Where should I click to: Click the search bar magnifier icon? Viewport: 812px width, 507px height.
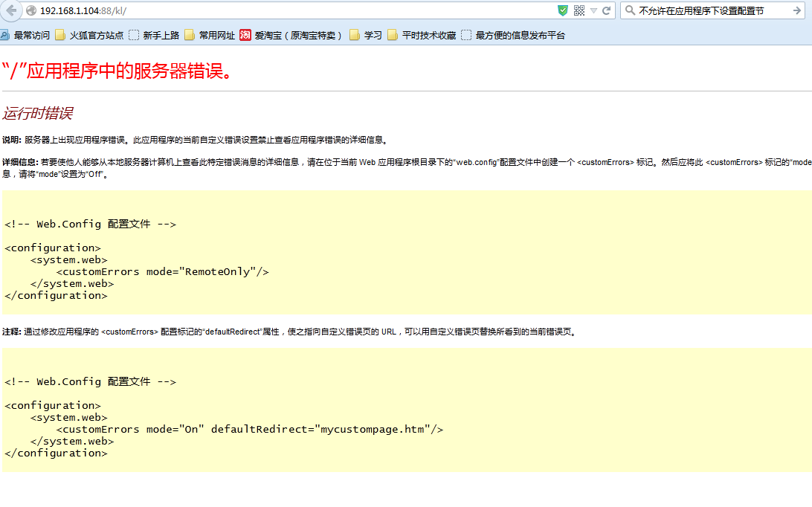click(629, 10)
